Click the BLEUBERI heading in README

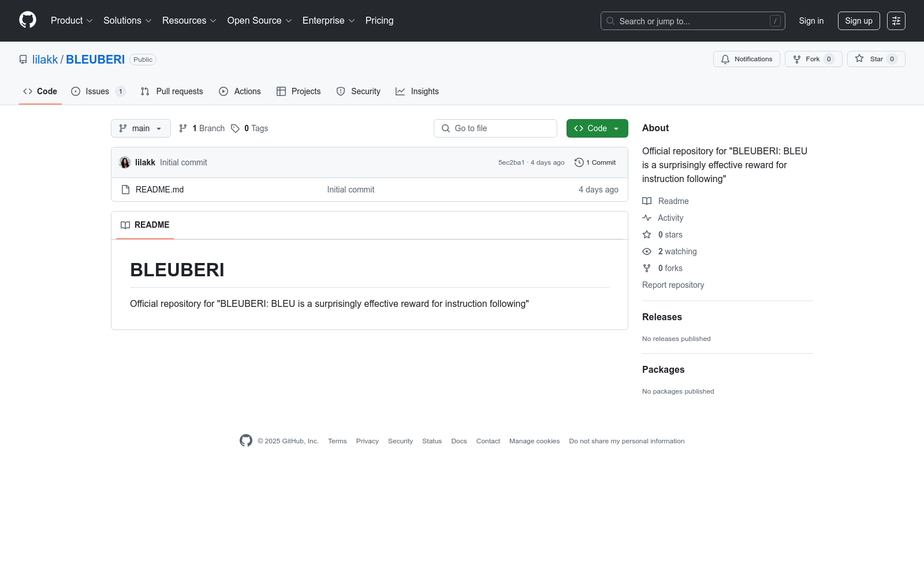[177, 270]
